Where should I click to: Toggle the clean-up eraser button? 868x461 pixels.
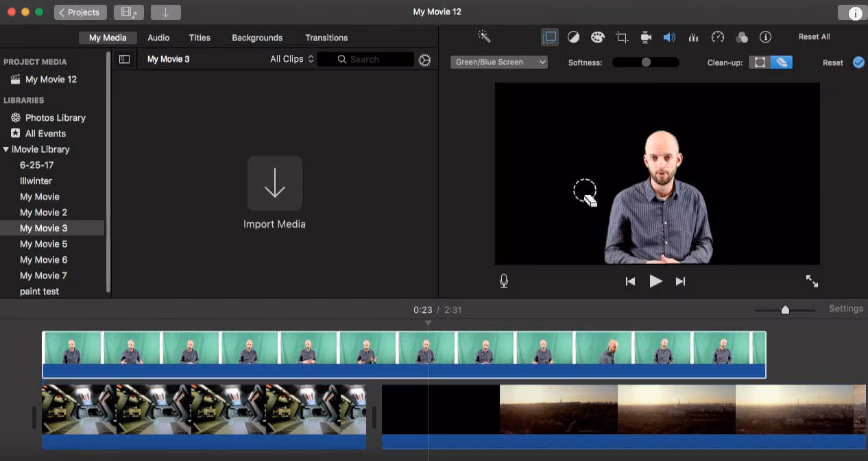click(781, 62)
